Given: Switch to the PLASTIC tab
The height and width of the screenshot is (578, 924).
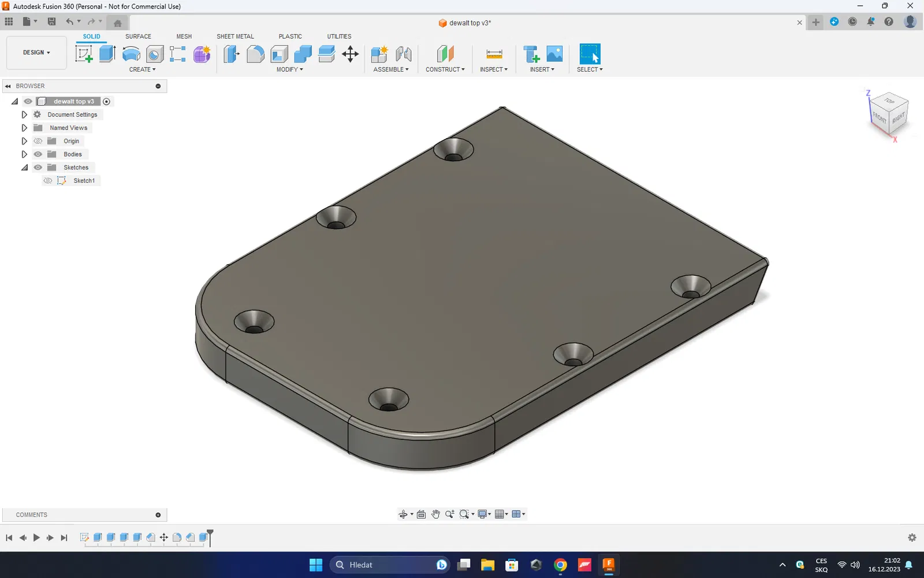Looking at the screenshot, I should (290, 36).
